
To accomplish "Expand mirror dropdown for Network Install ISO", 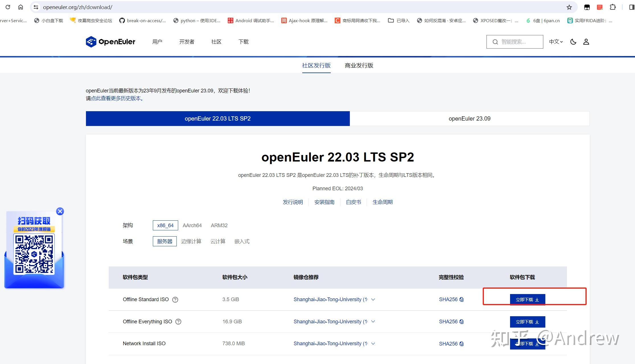I will coord(373,344).
